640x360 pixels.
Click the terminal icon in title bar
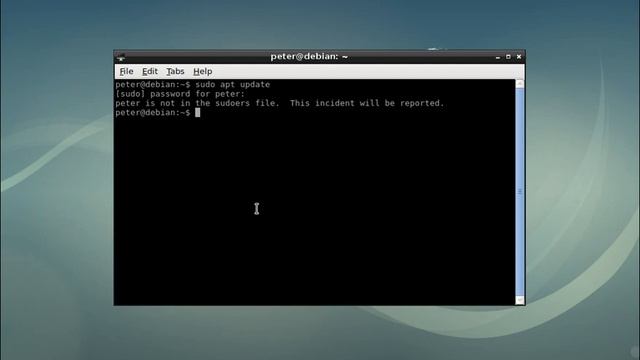[121, 57]
